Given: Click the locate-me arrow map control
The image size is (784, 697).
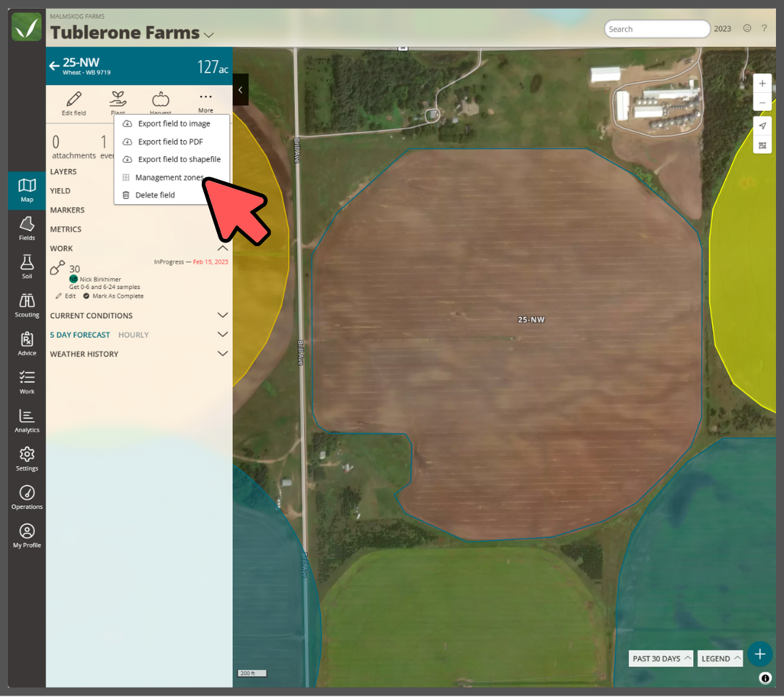Looking at the screenshot, I should (762, 126).
